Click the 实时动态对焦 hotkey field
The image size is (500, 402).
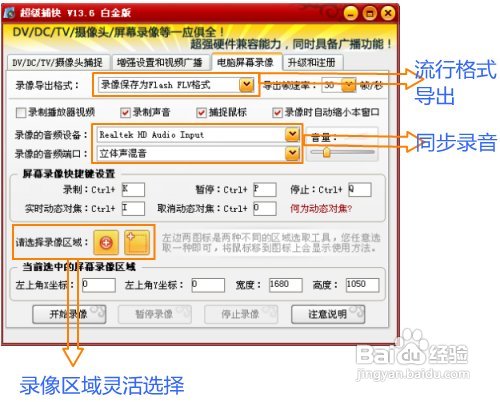133,208
